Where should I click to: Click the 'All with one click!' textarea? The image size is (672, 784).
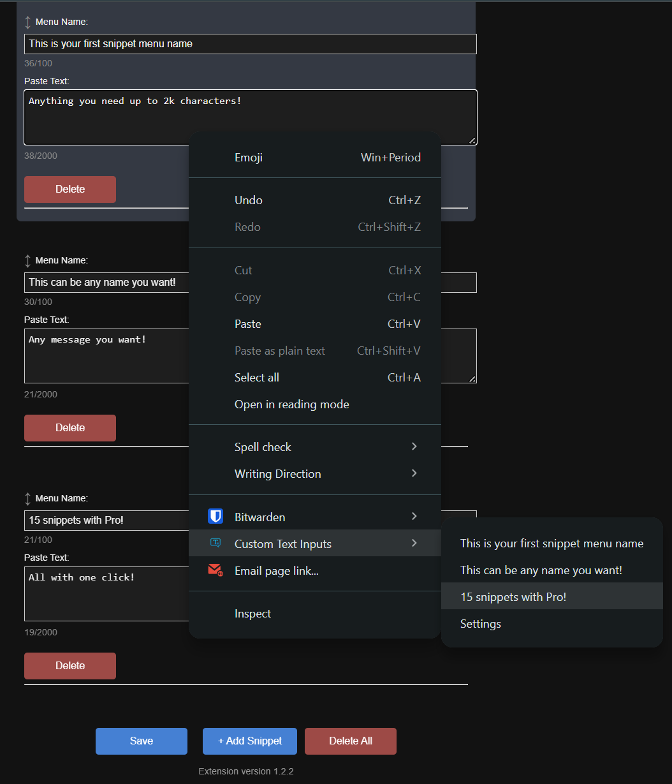point(106,594)
